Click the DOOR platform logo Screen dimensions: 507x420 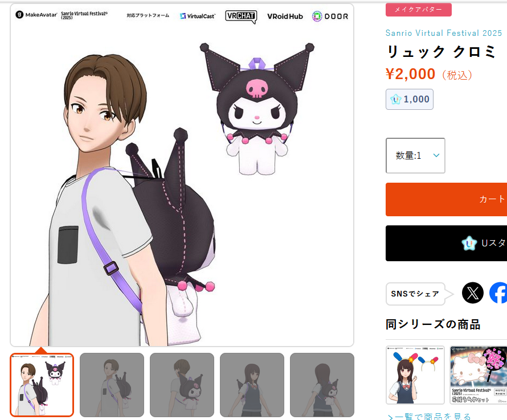(x=330, y=16)
